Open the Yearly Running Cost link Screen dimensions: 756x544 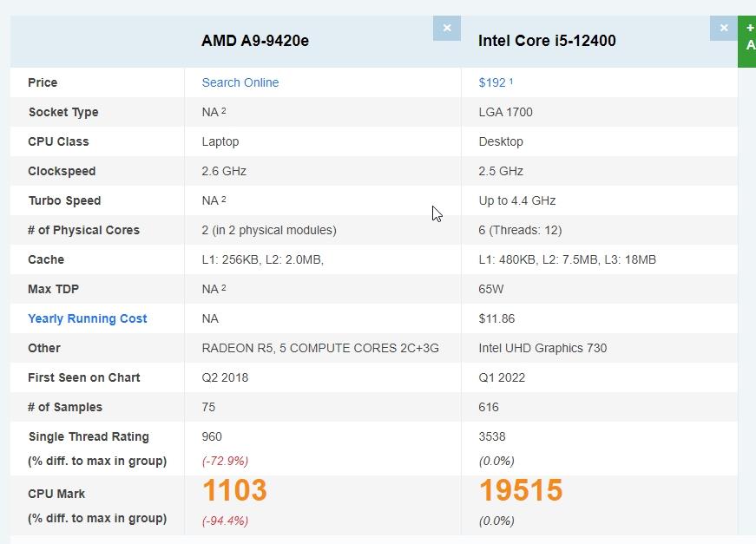tap(88, 318)
